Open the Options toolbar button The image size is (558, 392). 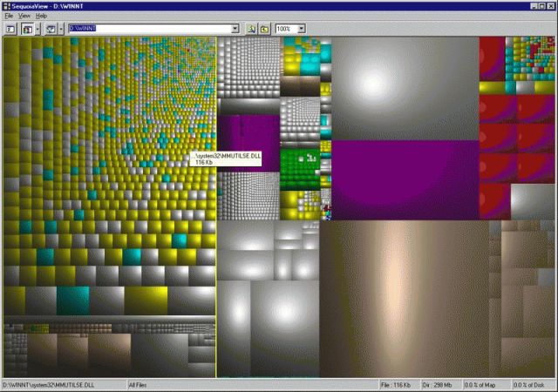coord(10,29)
